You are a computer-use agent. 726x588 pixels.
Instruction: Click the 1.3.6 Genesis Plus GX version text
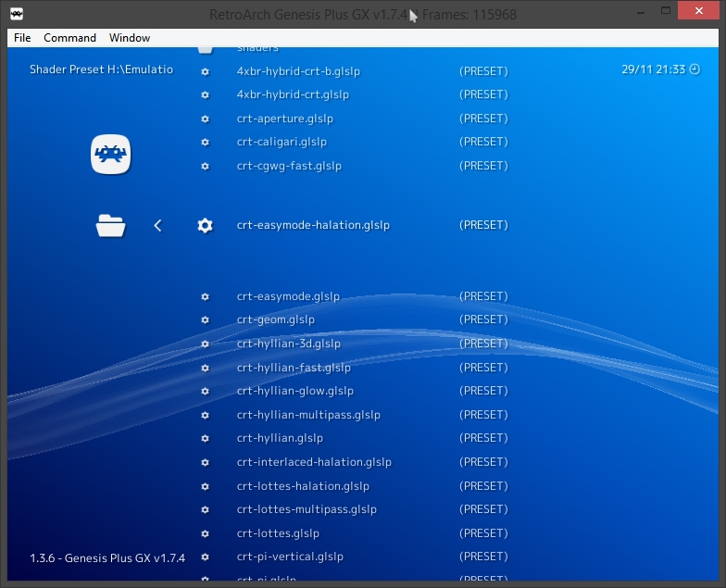(x=107, y=558)
